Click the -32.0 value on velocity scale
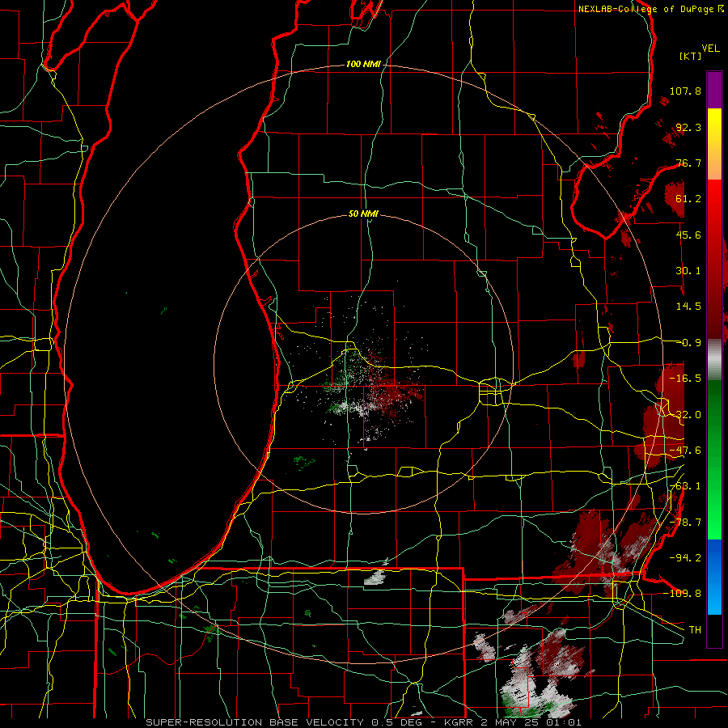This screenshot has height=728, width=728. [x=685, y=415]
